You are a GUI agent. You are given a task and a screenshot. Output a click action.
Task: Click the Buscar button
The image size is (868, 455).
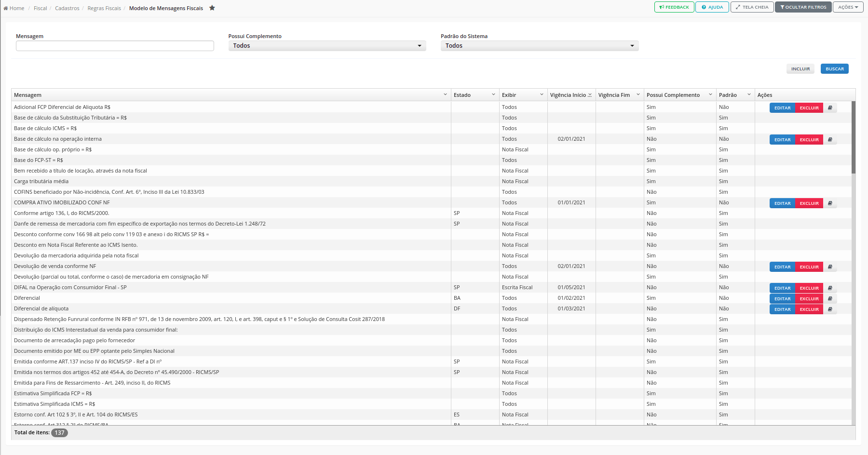point(835,69)
